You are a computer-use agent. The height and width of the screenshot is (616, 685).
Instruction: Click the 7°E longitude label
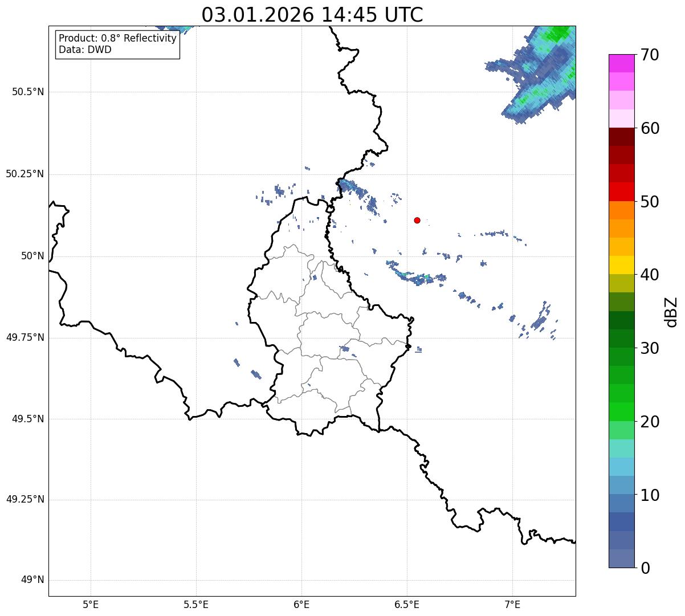pos(512,604)
